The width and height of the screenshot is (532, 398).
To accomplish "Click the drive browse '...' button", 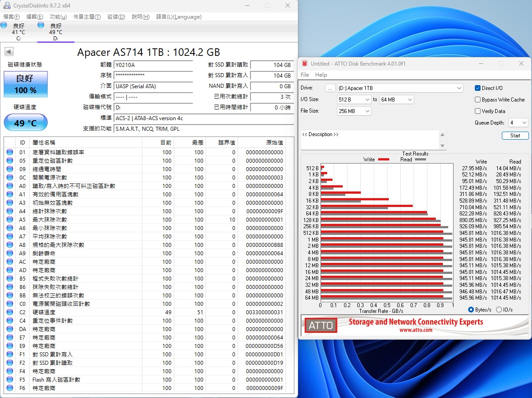I will pos(330,88).
